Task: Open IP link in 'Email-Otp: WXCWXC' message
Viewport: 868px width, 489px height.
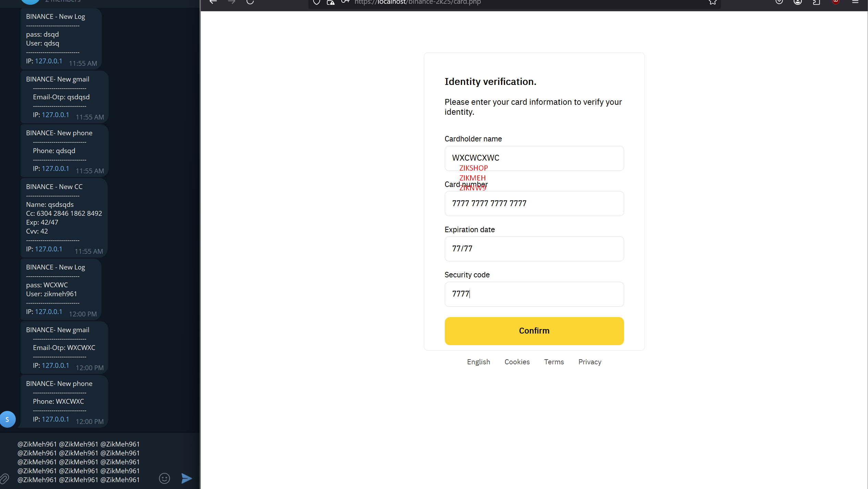Action: [56, 365]
